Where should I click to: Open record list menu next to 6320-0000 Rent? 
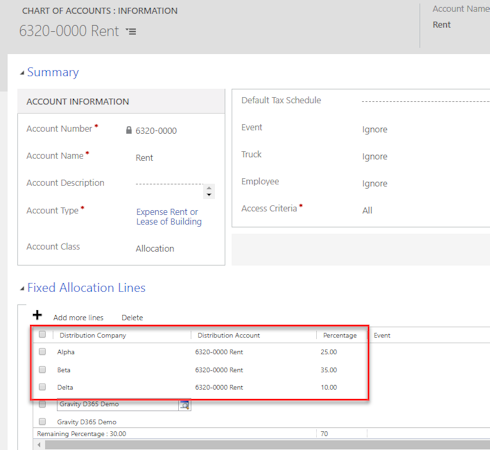click(x=131, y=31)
